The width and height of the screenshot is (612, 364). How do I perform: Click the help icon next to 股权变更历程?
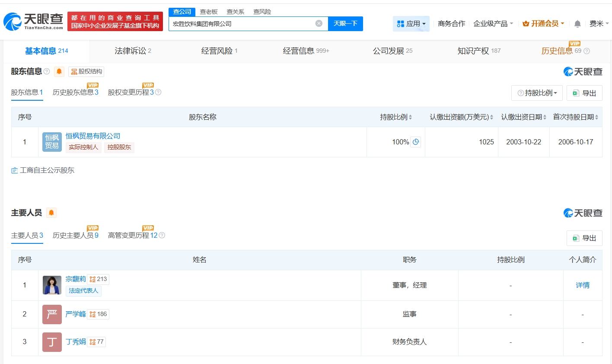click(x=158, y=92)
